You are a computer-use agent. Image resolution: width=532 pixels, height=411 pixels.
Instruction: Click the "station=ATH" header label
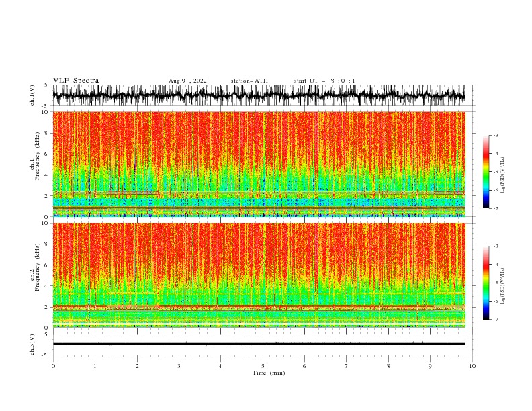click(249, 81)
